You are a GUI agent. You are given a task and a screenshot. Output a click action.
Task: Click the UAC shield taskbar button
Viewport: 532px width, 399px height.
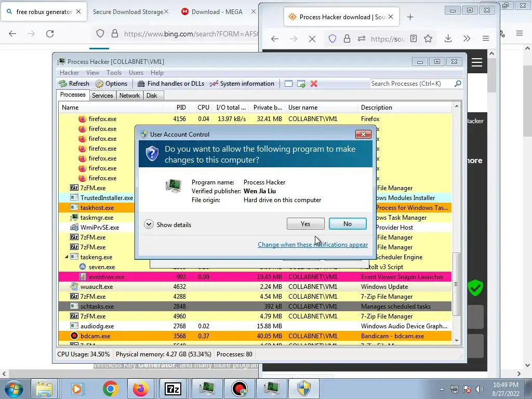click(304, 389)
